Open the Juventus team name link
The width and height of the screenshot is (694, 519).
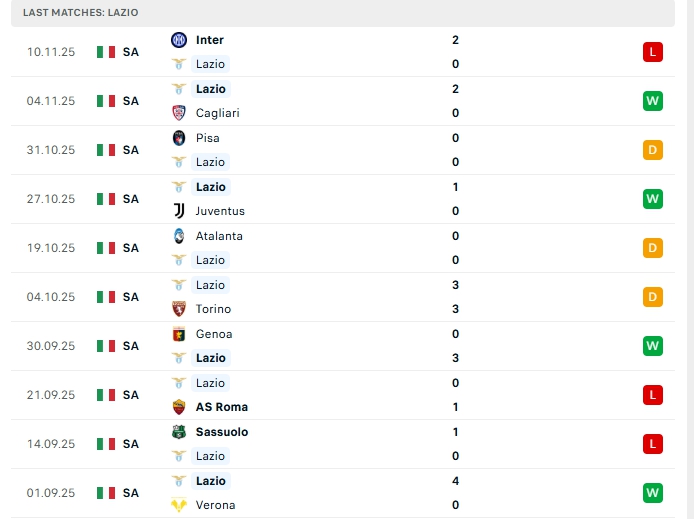(220, 211)
